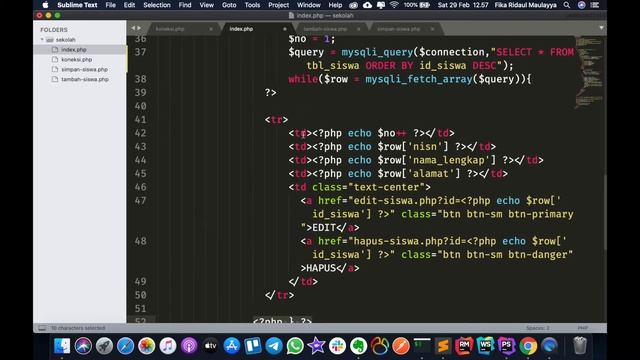Screen dimensions: 640x360
Task: Open the Apple menu
Action: click(x=45, y=5)
